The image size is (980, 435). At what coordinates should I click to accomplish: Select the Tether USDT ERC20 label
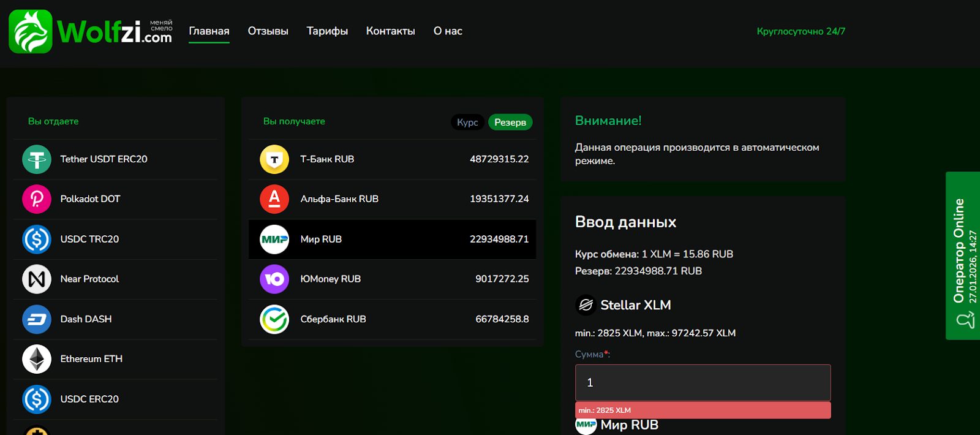click(104, 159)
